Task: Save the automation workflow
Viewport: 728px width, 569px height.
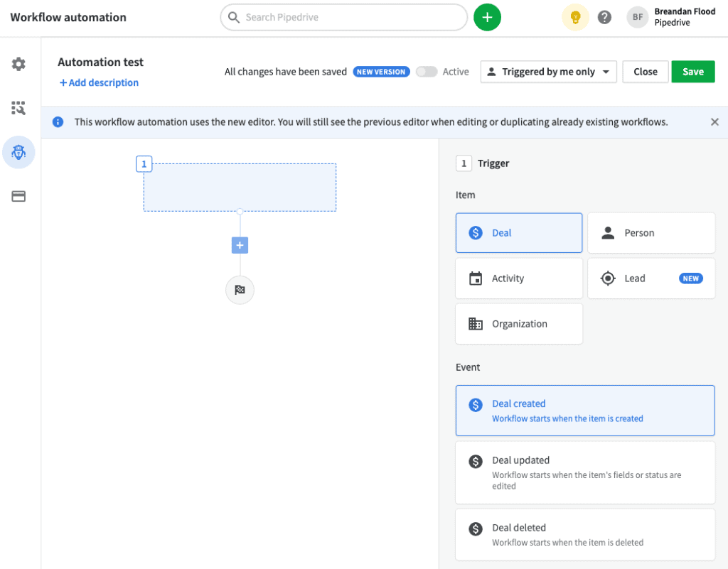Action: coord(692,72)
